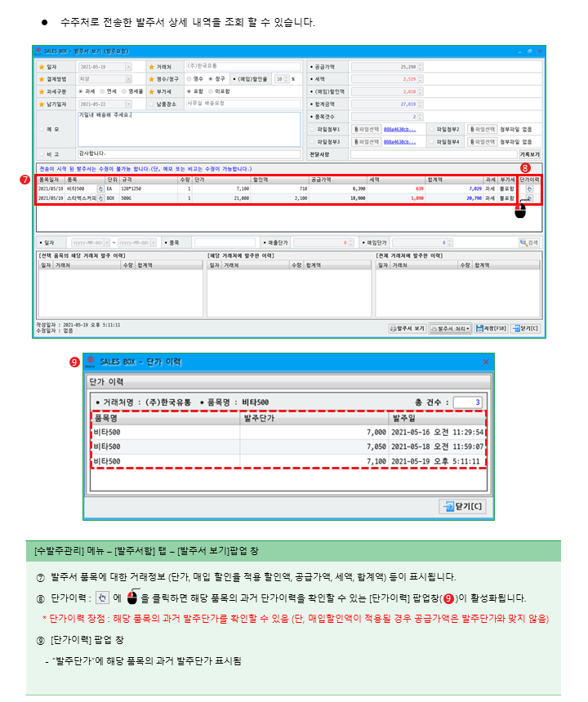Open attached file link in 파일첨부3
The image size is (588, 702).
(399, 142)
